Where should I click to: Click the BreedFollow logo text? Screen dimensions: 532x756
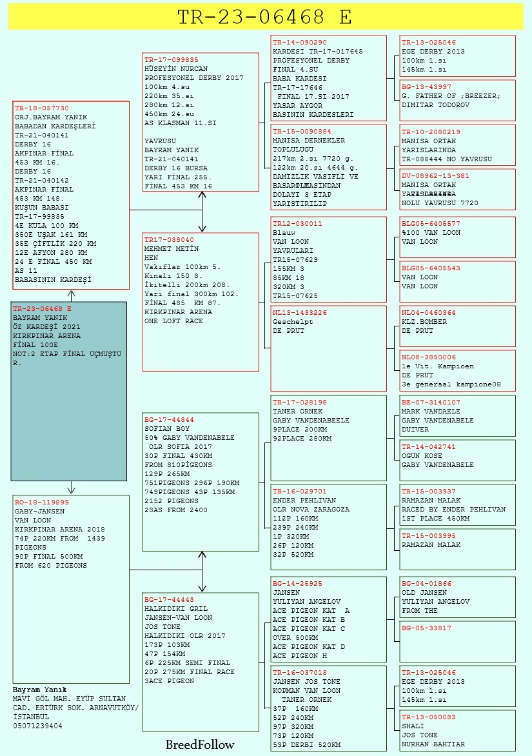tap(200, 745)
